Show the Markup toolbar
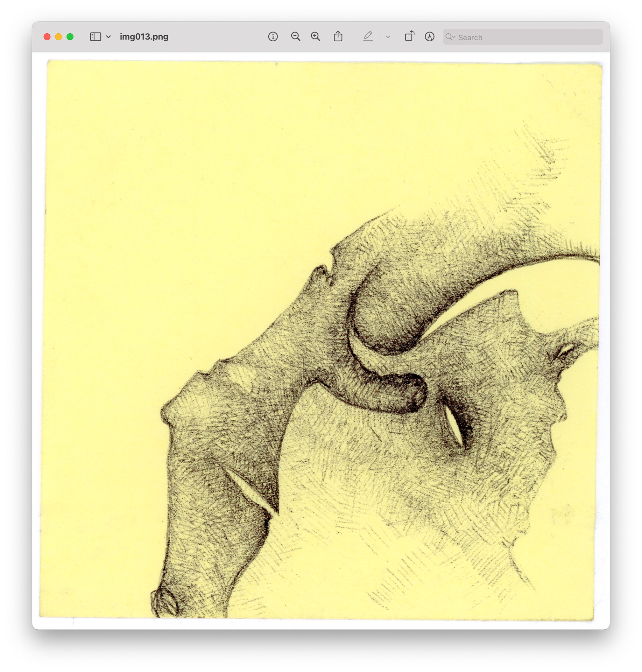This screenshot has width=642, height=672. coord(429,37)
